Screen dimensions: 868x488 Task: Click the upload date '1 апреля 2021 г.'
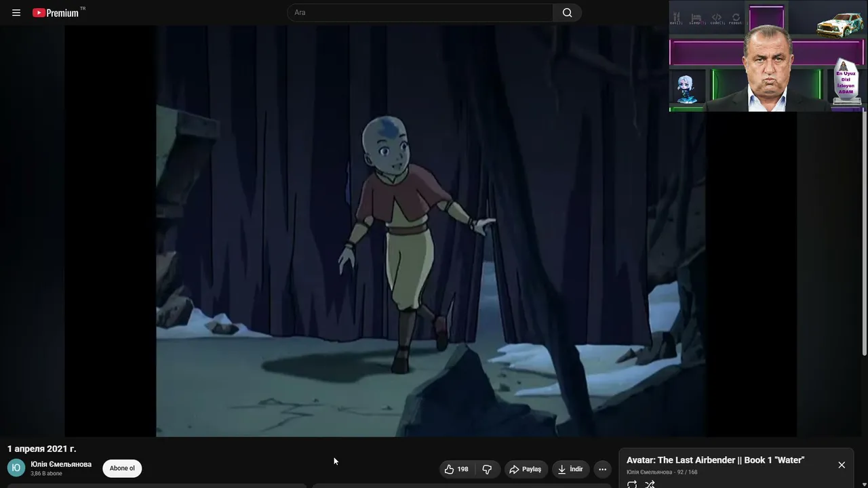coord(42,449)
